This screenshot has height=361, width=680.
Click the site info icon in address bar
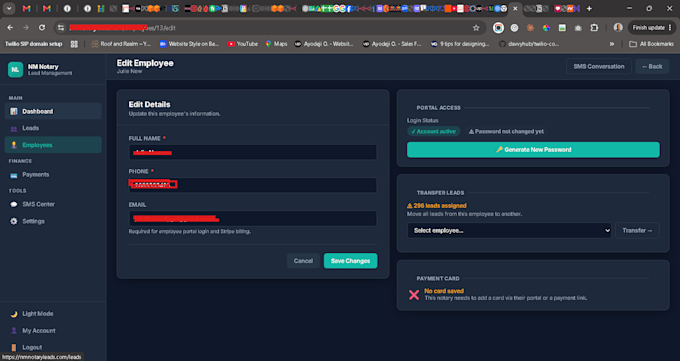tap(61, 28)
